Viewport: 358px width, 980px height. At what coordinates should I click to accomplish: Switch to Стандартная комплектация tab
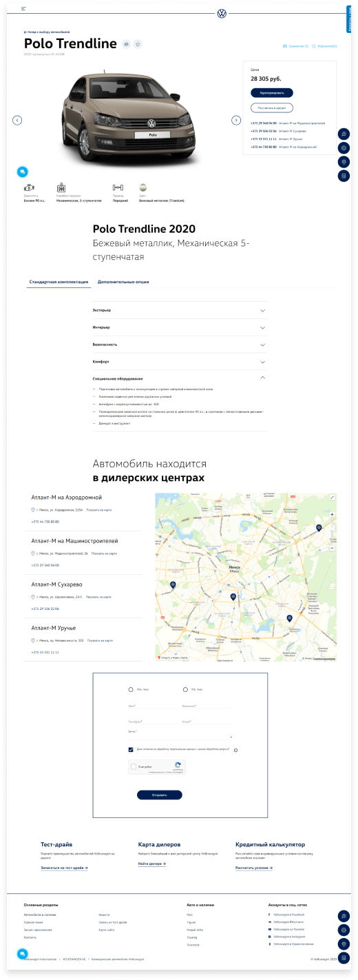pyautogui.click(x=59, y=282)
